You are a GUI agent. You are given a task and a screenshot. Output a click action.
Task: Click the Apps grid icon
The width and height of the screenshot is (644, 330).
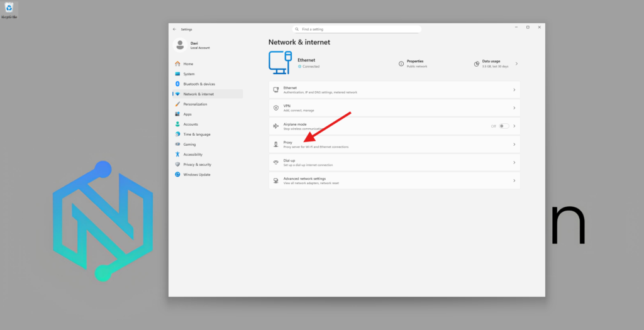177,114
